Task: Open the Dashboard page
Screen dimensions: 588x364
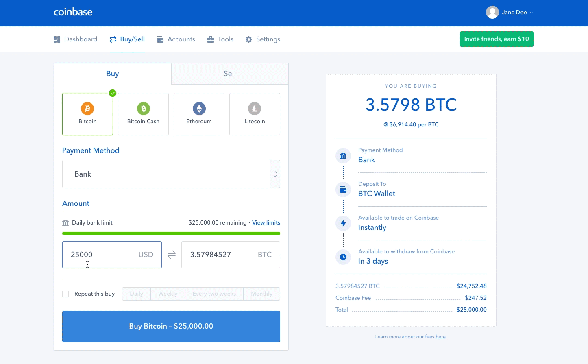Action: point(76,39)
